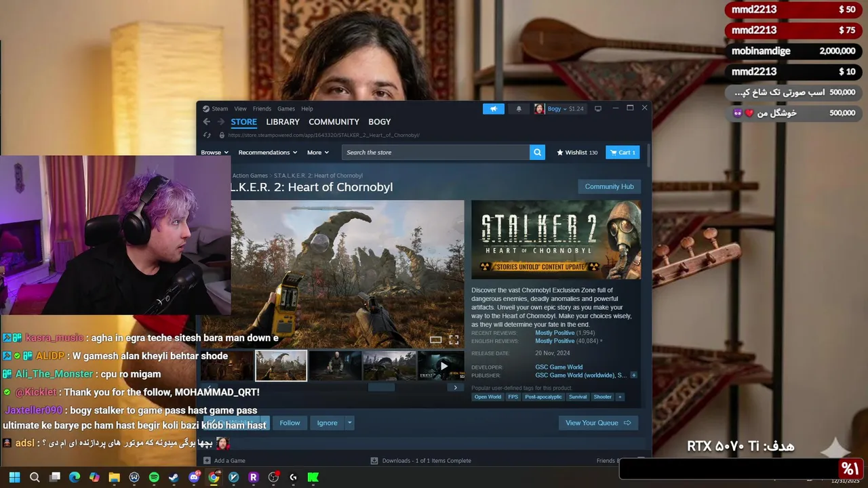Open Kick app from the taskbar
The height and width of the screenshot is (488, 868).
[313, 477]
